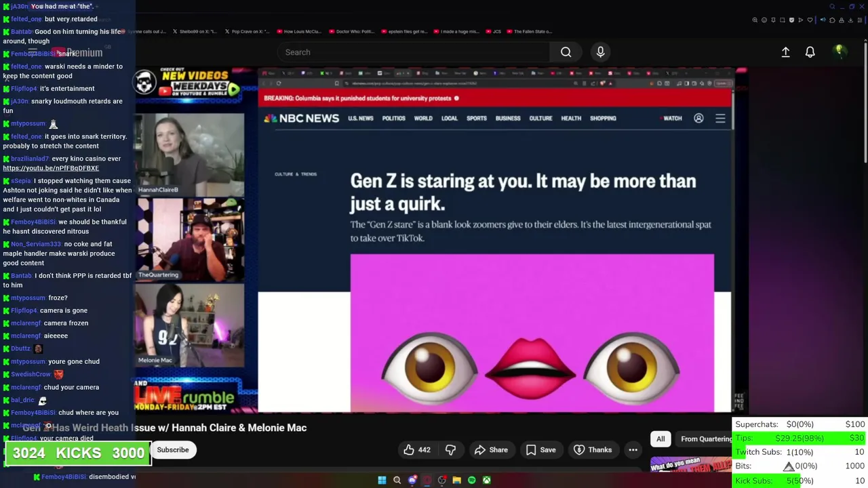Open the three-dot more actions menu

(x=633, y=450)
